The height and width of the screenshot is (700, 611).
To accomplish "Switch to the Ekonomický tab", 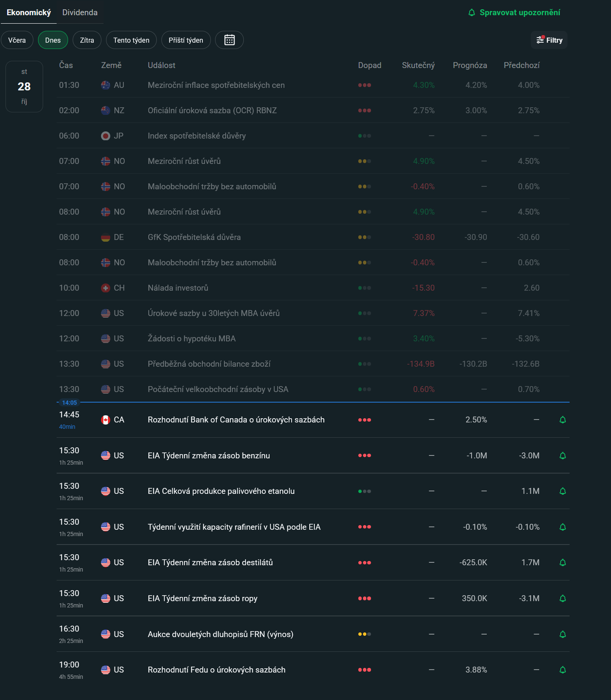I will tap(29, 13).
